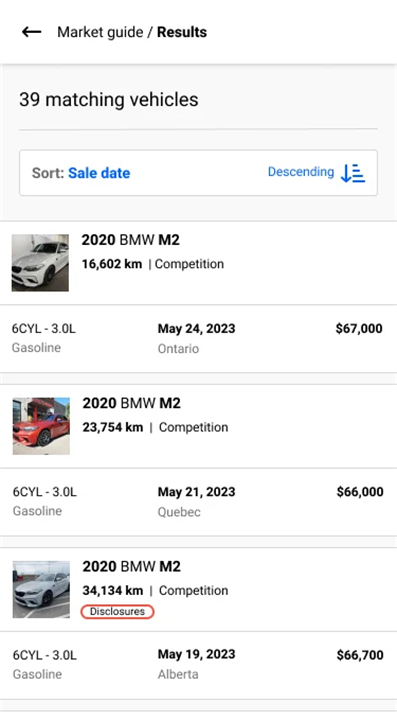Image resolution: width=397 pixels, height=720 pixels.
Task: Tap the back arrow icon
Action: pos(31,32)
